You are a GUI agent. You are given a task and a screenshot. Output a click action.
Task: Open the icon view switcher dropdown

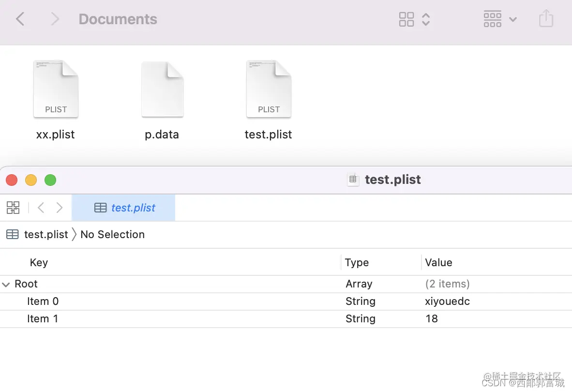415,19
